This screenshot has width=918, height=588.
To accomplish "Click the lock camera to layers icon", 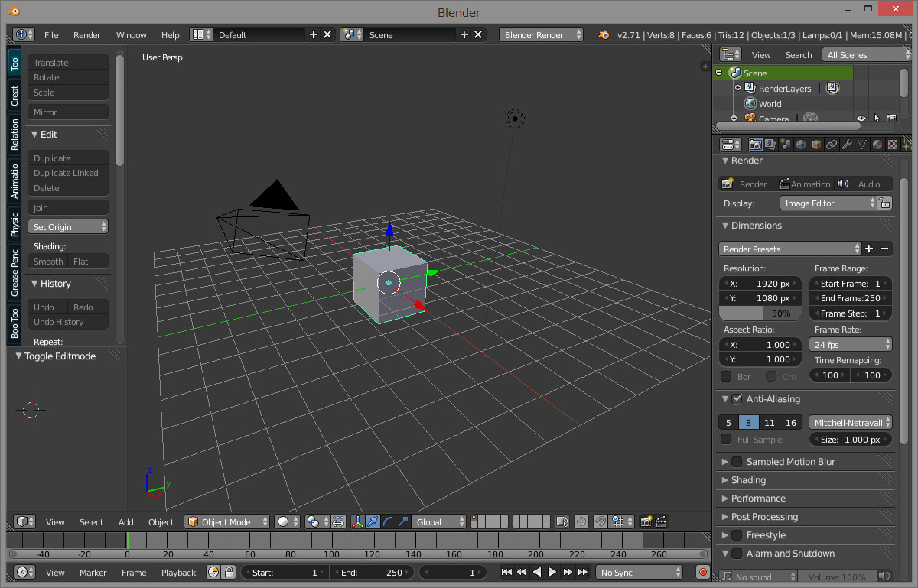I will 562,521.
